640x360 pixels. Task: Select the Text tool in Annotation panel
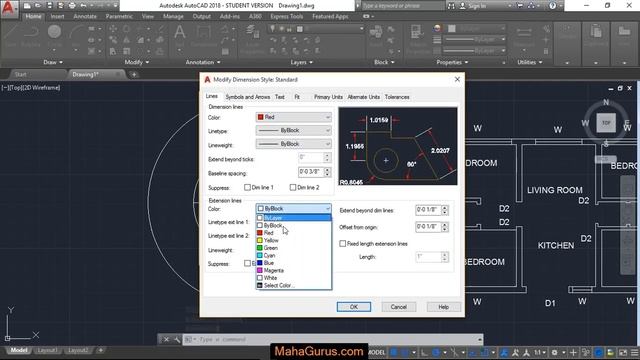click(180, 35)
